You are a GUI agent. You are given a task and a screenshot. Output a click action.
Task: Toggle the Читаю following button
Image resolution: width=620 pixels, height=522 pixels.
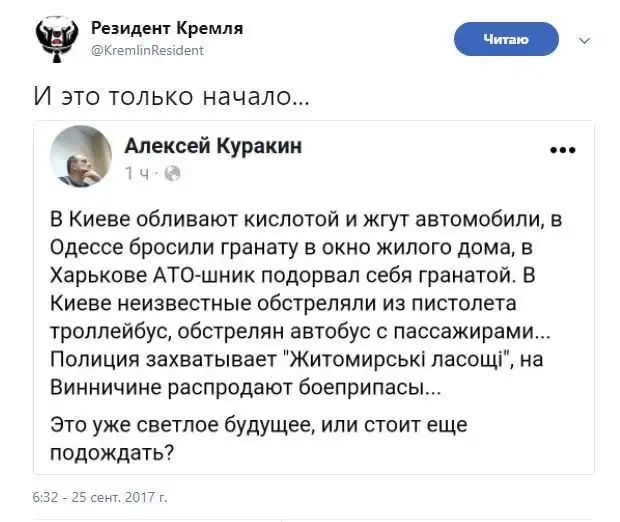point(506,39)
